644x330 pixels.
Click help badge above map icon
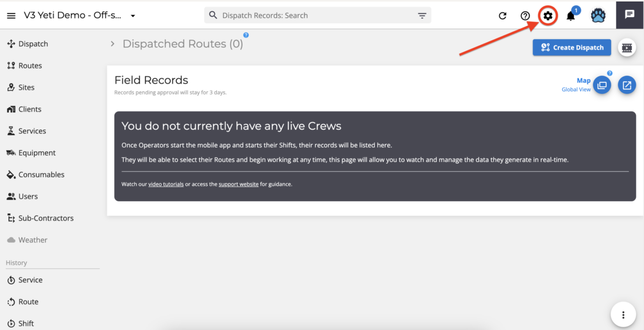click(x=610, y=73)
